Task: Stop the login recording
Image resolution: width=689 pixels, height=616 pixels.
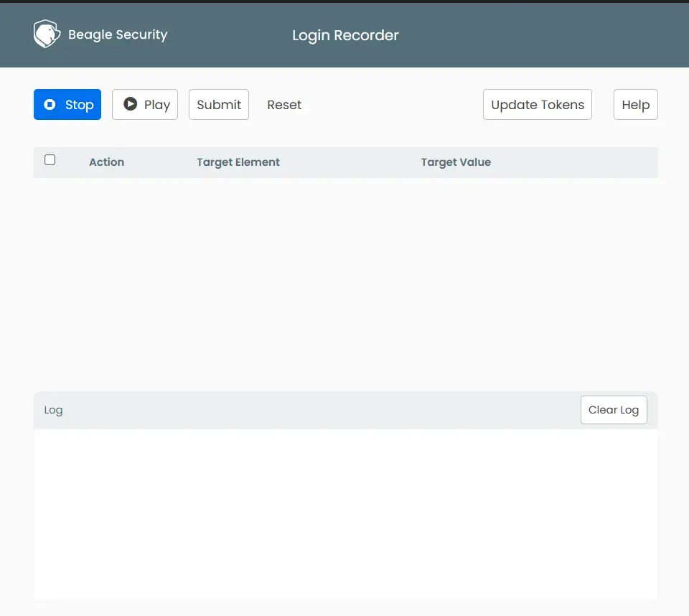Action: click(x=67, y=105)
